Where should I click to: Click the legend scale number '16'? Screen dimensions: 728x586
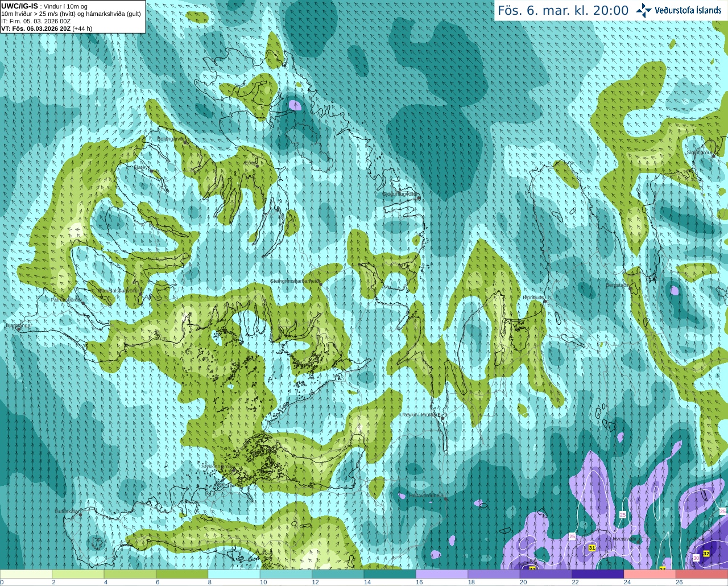tap(419, 582)
